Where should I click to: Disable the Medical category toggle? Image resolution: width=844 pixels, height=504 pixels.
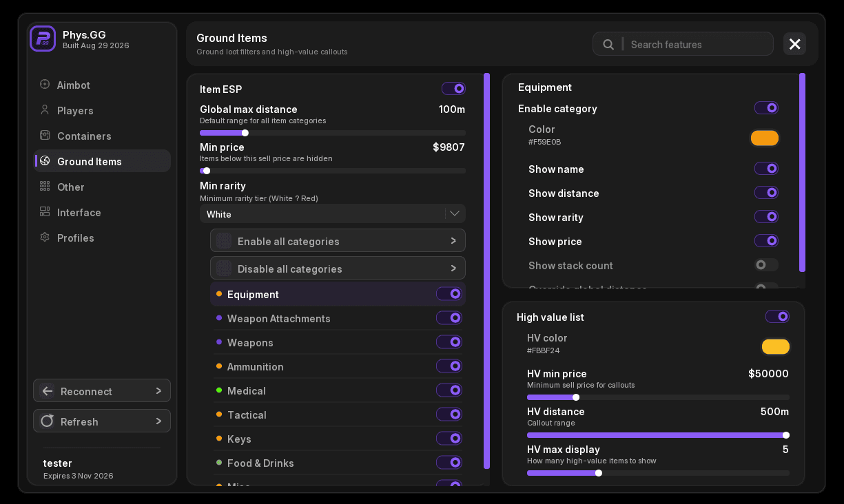[x=449, y=390]
